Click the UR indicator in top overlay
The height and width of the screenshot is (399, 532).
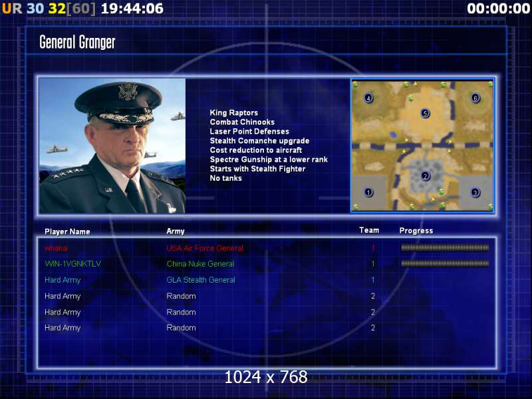(12, 9)
